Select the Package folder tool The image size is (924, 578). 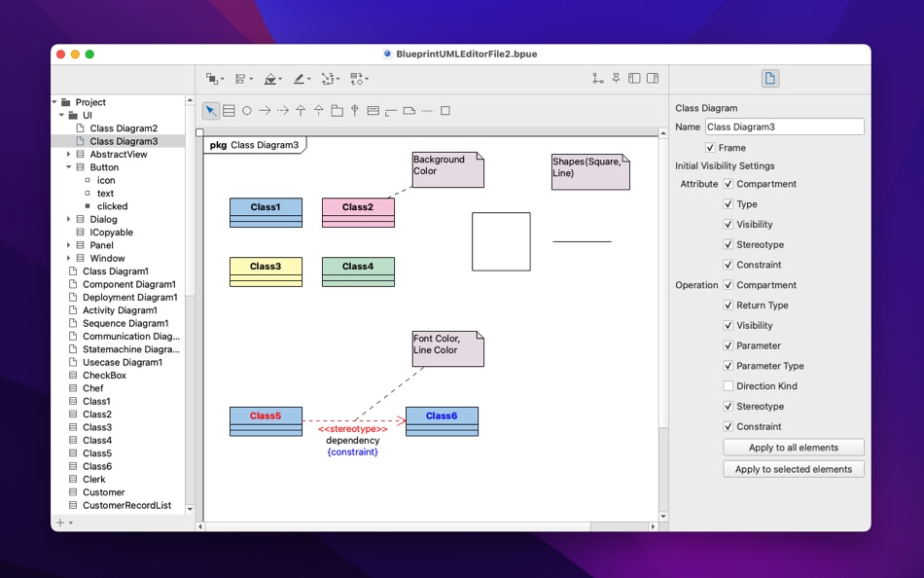tap(337, 110)
